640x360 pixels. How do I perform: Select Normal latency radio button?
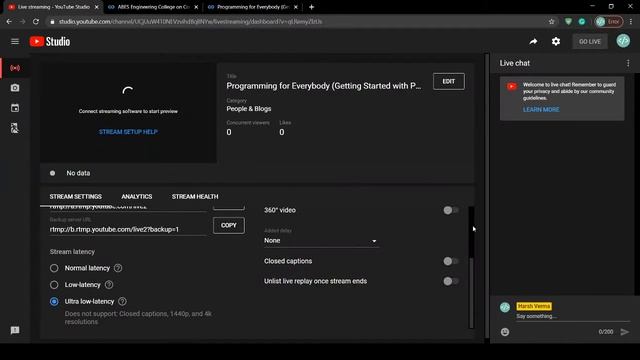pos(54,268)
